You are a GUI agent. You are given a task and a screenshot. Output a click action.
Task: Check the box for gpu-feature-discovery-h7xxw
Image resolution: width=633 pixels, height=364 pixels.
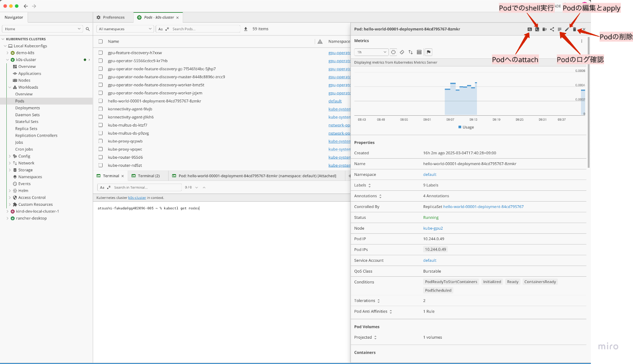tap(101, 52)
